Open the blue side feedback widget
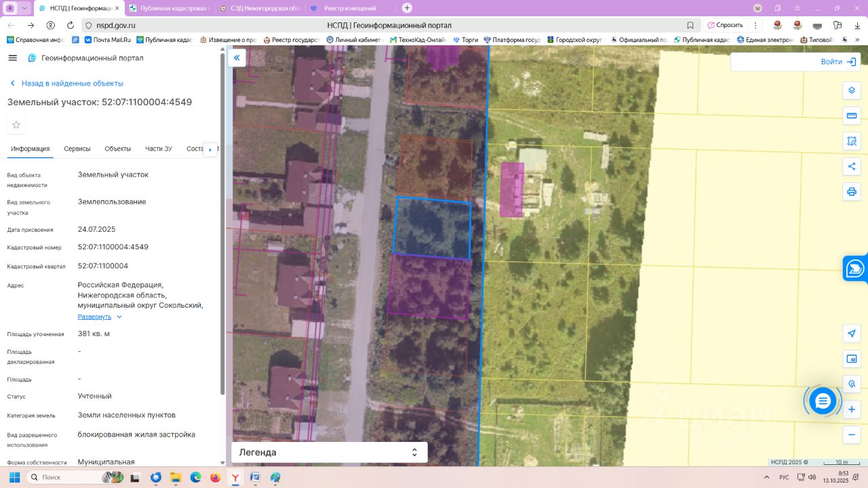868x488 pixels. 856,268
